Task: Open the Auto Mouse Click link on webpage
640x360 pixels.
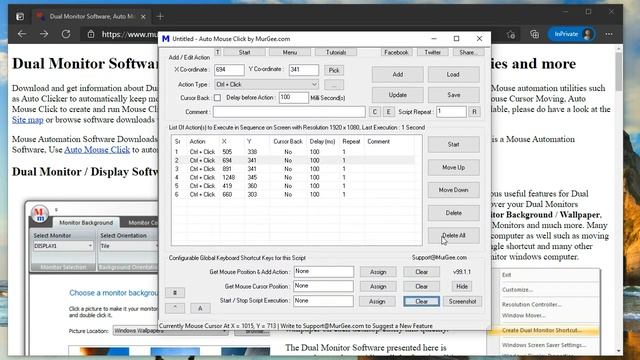Action: coord(97,150)
